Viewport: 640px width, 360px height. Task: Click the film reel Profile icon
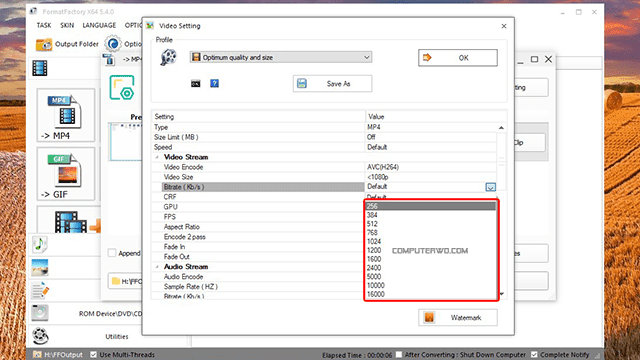[168, 57]
